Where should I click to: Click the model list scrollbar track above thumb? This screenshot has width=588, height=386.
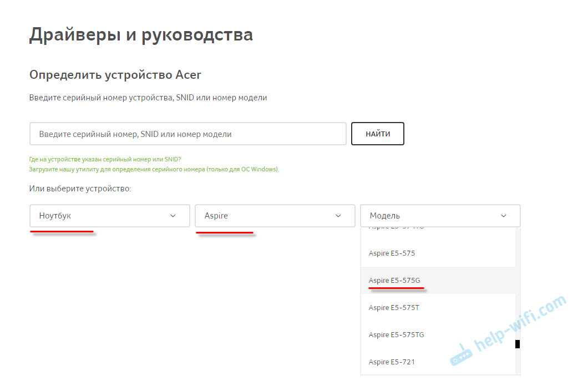click(518, 283)
